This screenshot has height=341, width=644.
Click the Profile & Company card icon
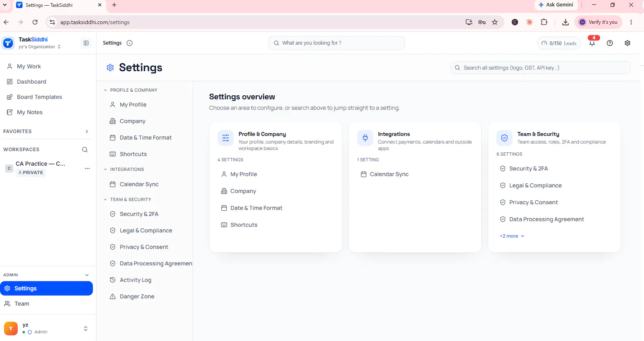(226, 138)
